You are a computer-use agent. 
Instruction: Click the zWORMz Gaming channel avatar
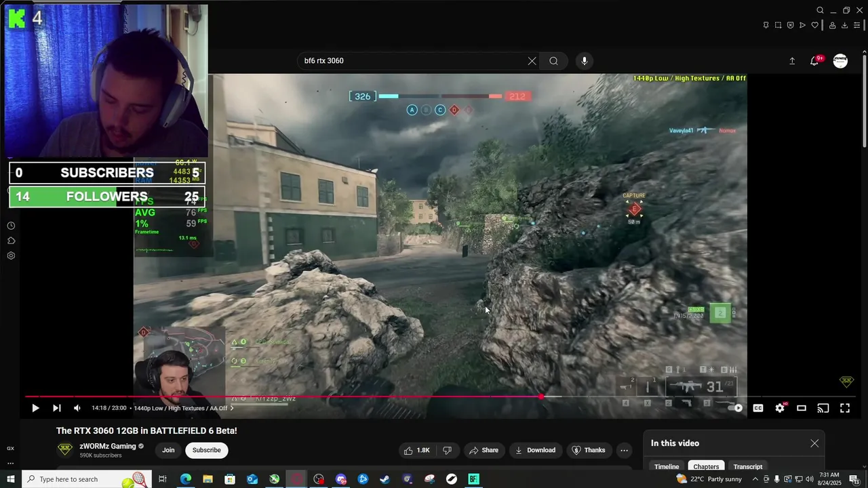pos(65,449)
